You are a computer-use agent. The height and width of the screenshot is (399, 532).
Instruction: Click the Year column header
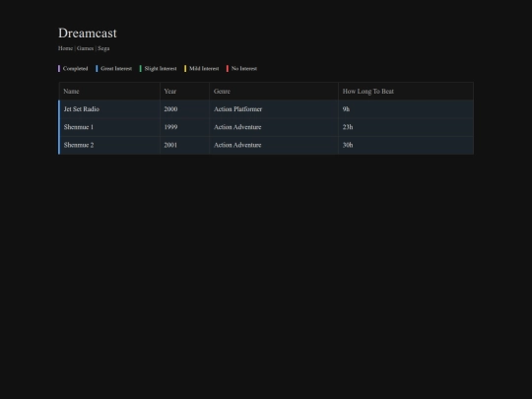point(184,92)
